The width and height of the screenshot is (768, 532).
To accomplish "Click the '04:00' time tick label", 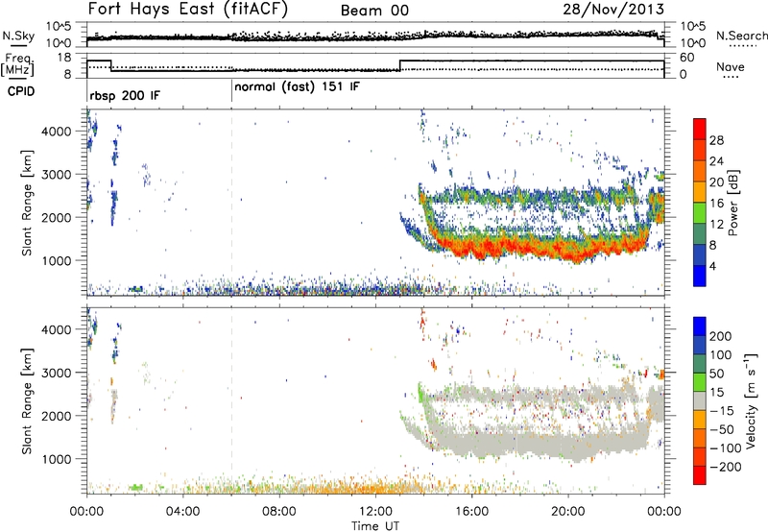I will [x=182, y=512].
